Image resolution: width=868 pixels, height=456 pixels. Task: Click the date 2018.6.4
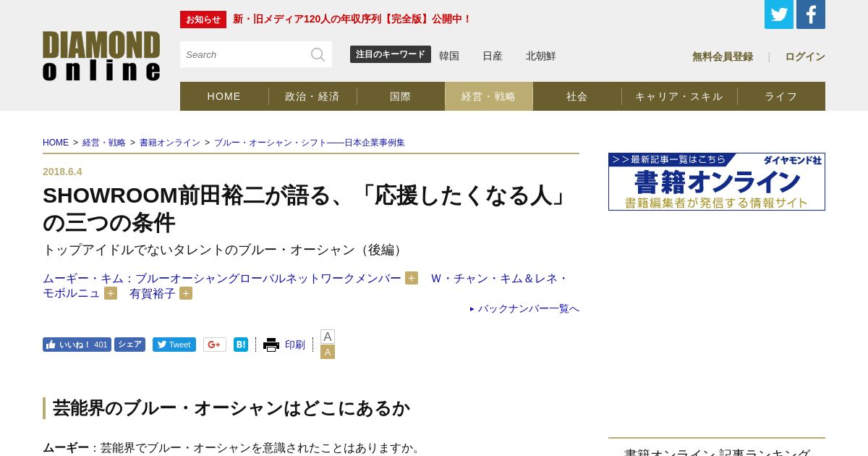click(62, 172)
